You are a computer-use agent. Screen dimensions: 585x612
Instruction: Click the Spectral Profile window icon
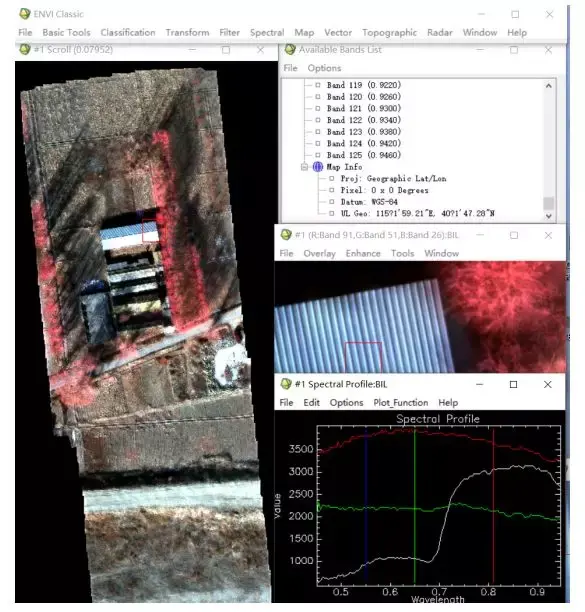tap(286, 384)
